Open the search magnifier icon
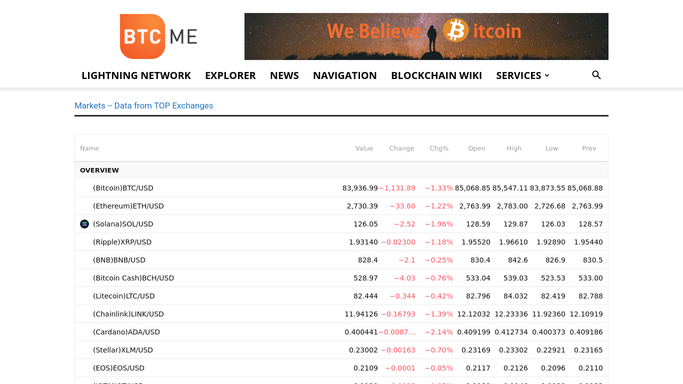Image resolution: width=683 pixels, height=384 pixels. point(596,75)
